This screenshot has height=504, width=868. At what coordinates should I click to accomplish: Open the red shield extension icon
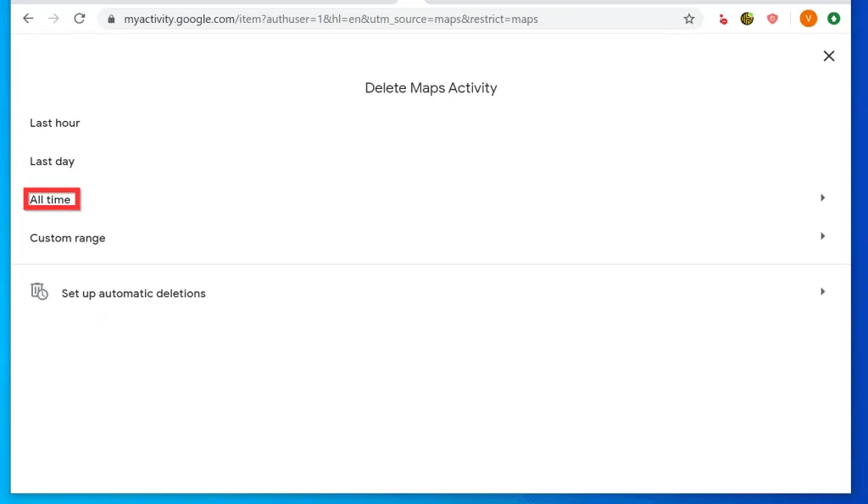click(772, 19)
